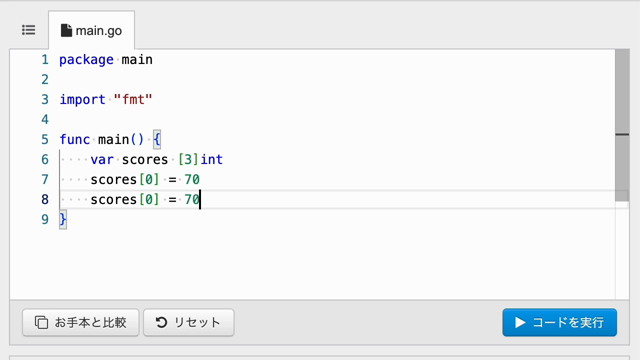Click line number 5 in gutter
Image resolution: width=640 pixels, height=360 pixels.
pos(45,140)
